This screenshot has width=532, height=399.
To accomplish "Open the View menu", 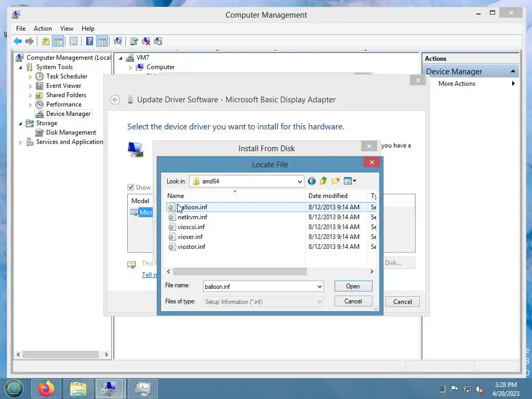I will pyautogui.click(x=66, y=29).
